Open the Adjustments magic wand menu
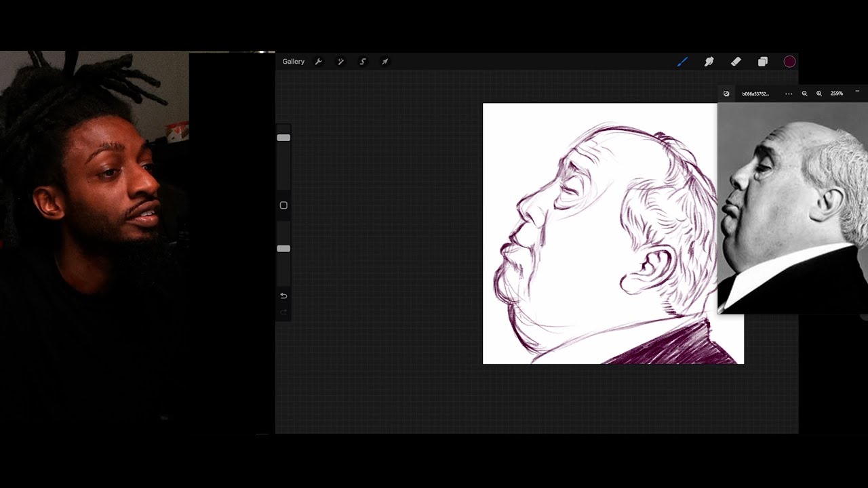This screenshot has width=868, height=488. coord(340,62)
